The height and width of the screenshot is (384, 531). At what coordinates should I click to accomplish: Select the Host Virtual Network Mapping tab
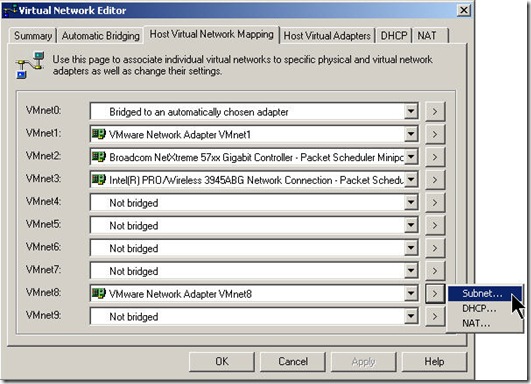pyautogui.click(x=212, y=34)
